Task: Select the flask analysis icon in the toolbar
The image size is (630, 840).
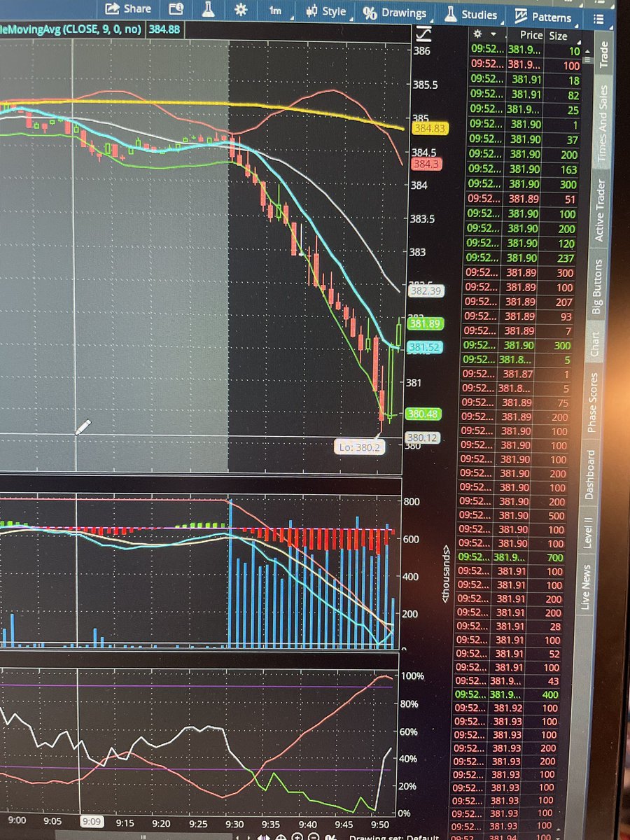Action: 207,9
